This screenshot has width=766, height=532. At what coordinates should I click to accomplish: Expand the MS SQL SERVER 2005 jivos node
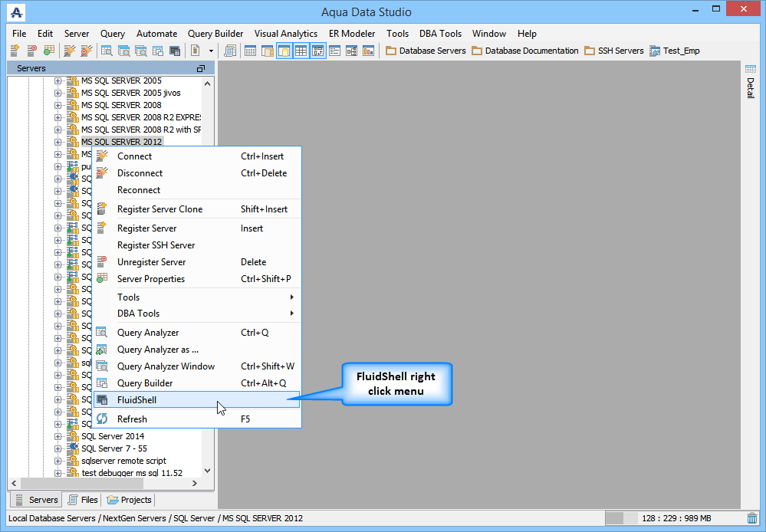pos(58,93)
